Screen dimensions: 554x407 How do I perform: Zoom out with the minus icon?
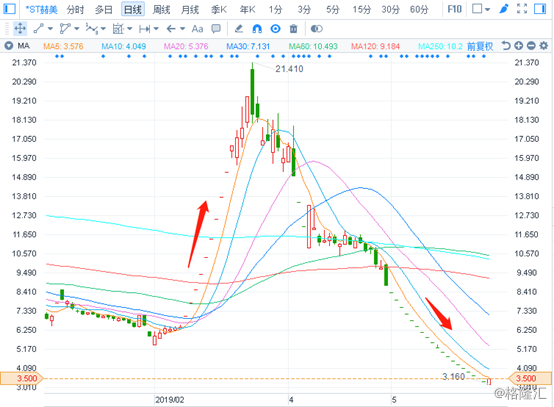click(531, 46)
